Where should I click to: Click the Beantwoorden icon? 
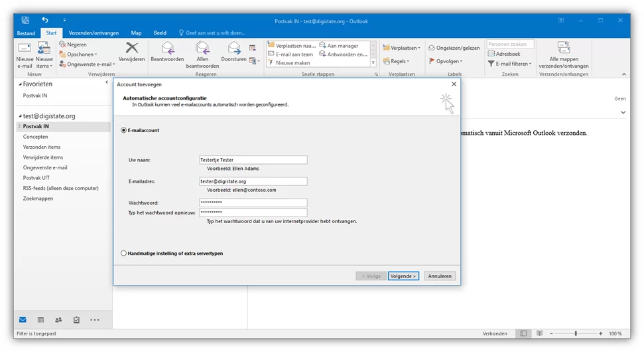pos(167,48)
